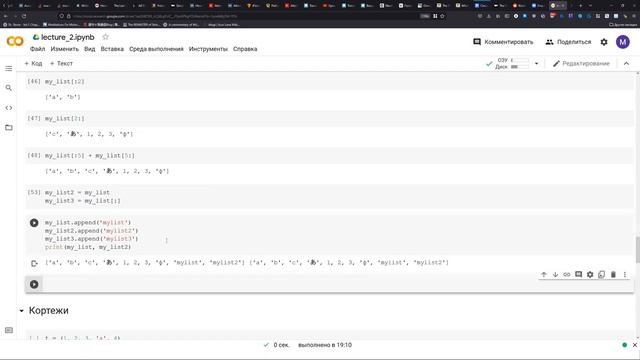Open the cell's editor settings gear
Image resolution: width=640 pixels, height=360 pixels.
pos(590,275)
